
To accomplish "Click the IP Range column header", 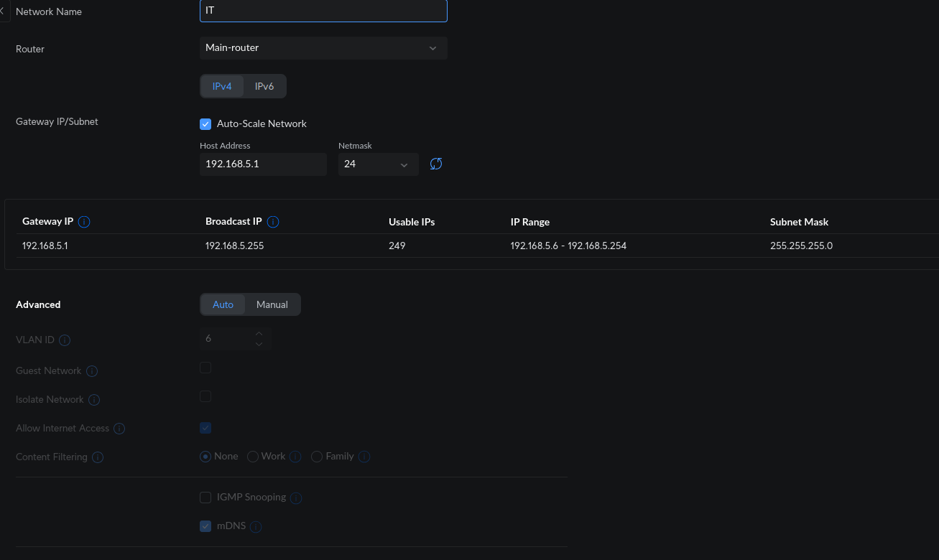I will 530,222.
